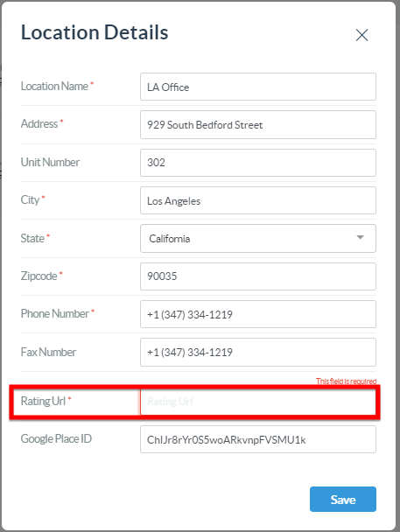Close the Location Details dialog

pos(361,35)
